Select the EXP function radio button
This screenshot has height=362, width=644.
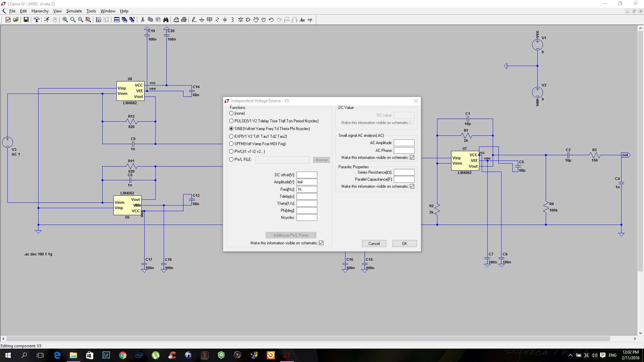pyautogui.click(x=231, y=136)
